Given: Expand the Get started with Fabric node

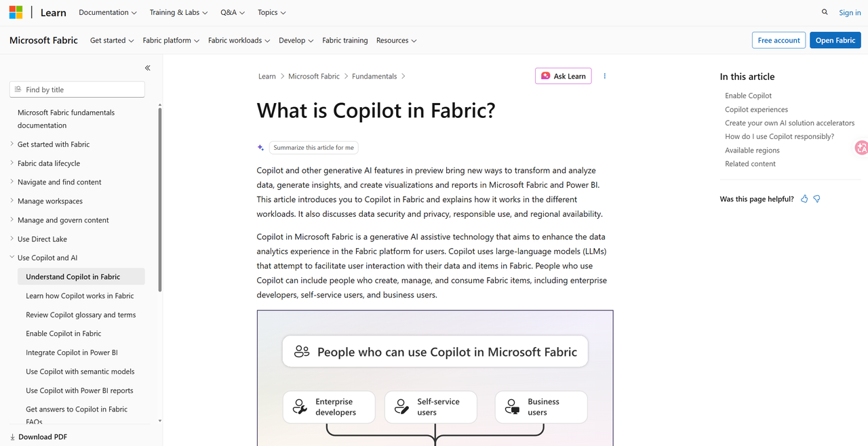Looking at the screenshot, I should (12, 144).
